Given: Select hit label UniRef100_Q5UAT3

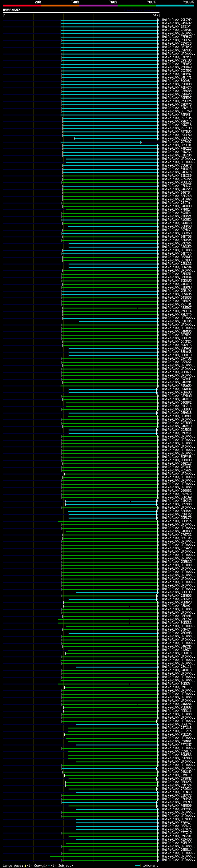Looking at the screenshot, I should coord(177,165).
